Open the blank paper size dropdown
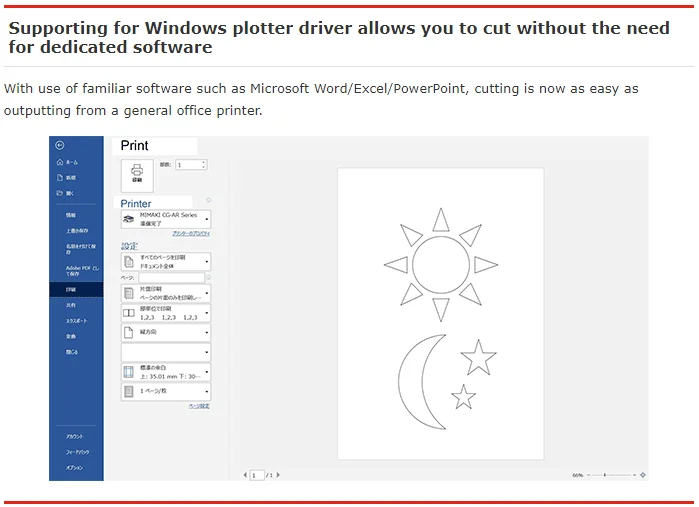The height and width of the screenshot is (507, 699). 166,352
